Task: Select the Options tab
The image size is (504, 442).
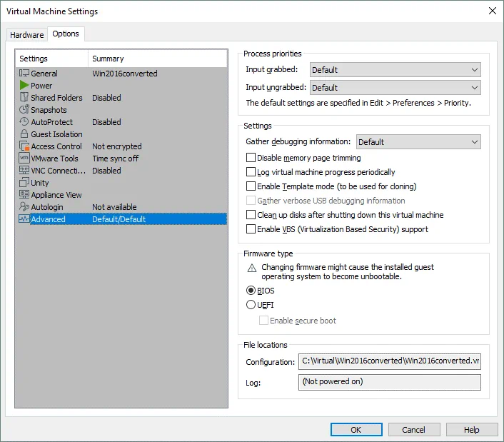Action: pos(66,34)
